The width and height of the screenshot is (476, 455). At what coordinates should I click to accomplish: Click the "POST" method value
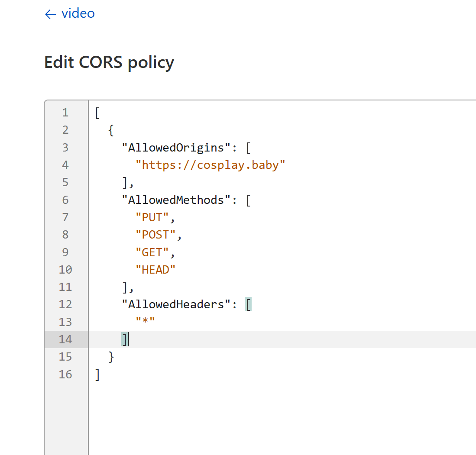tap(156, 235)
